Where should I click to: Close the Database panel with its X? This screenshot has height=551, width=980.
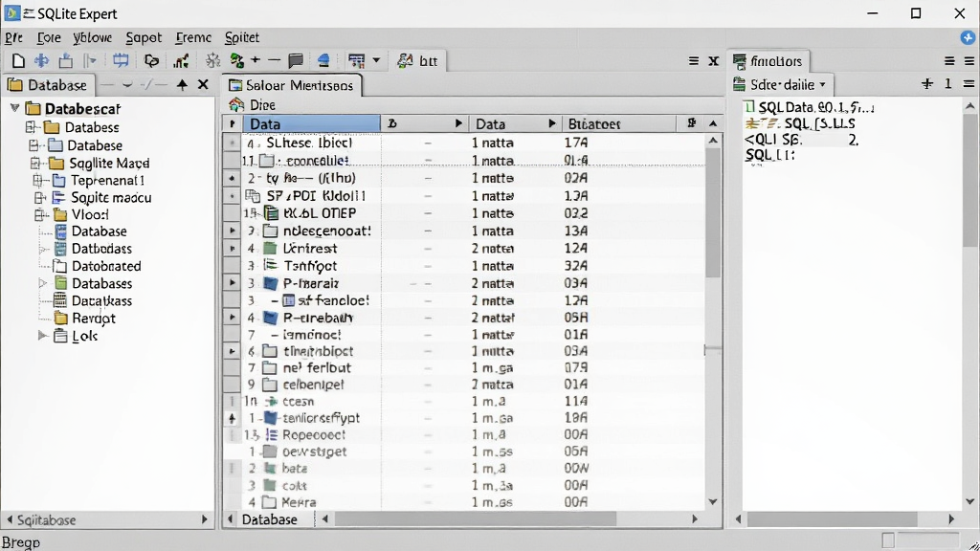pos(203,84)
